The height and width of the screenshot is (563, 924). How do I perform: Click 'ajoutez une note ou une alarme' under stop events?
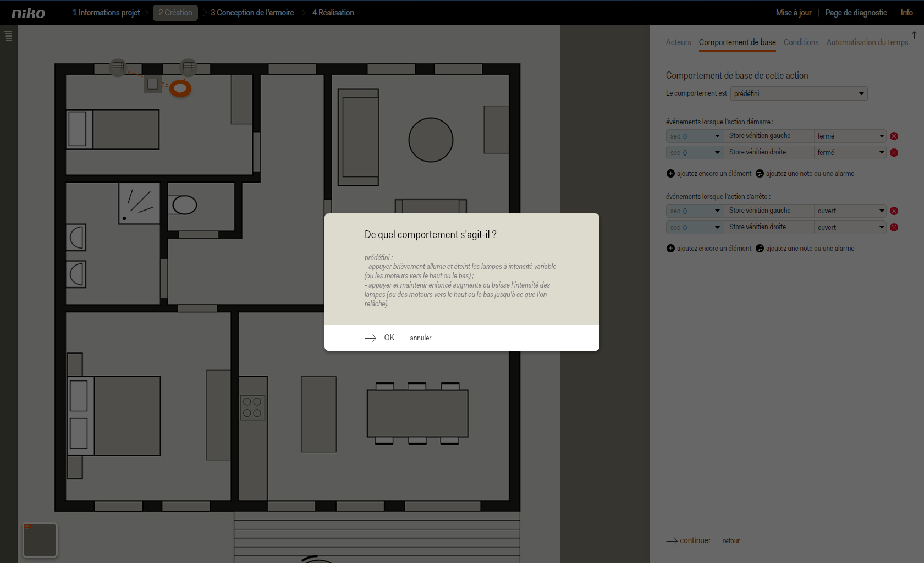[810, 249]
